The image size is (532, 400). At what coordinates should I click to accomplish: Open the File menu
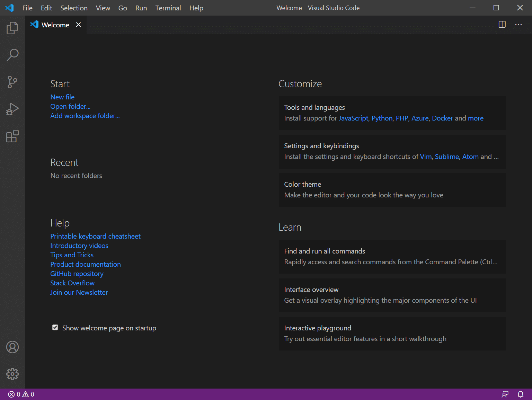(x=27, y=8)
